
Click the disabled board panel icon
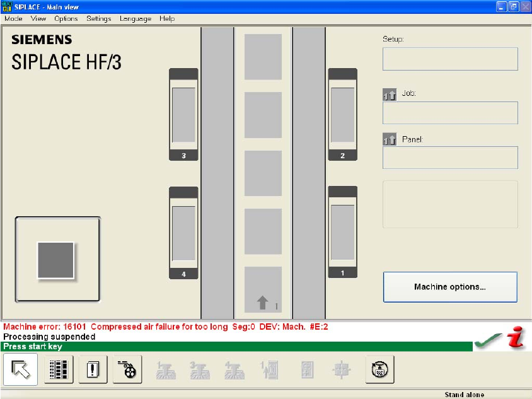[x=308, y=370]
